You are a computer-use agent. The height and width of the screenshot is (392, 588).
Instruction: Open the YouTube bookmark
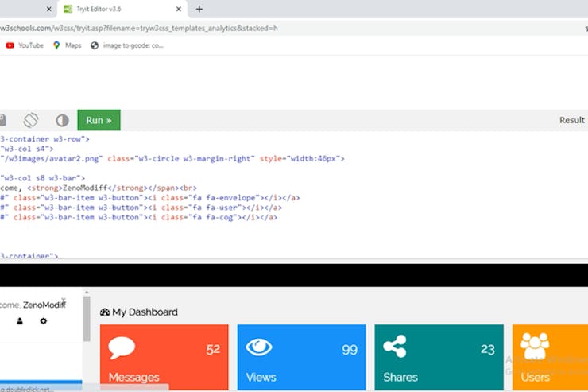point(25,45)
